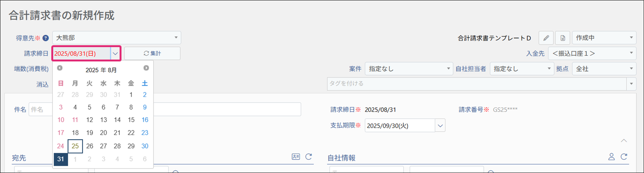
Task: Open the 支払期限 date picker arrow
Action: point(440,126)
